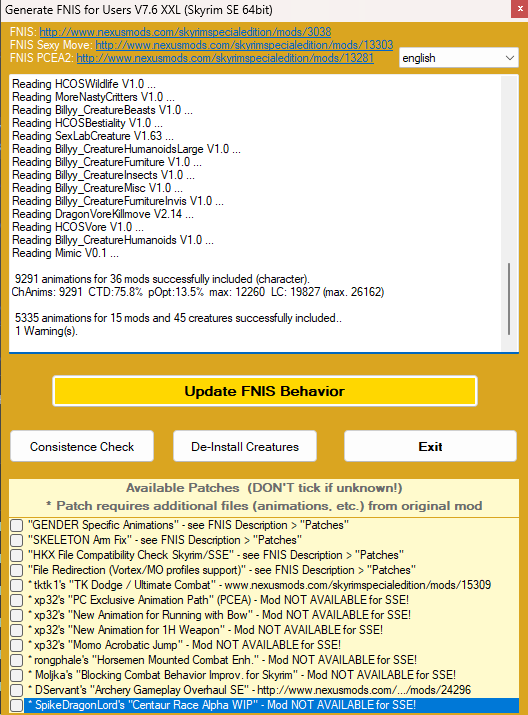Click the 'Reading SexLabCreature V1.63' log line

[93, 136]
